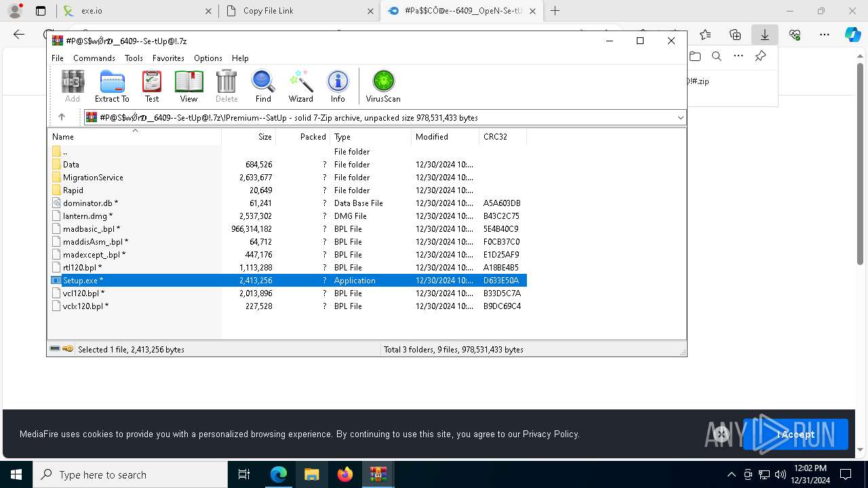Click the Delete toolbar icon
Image resolution: width=868 pixels, height=488 pixels.
point(226,86)
